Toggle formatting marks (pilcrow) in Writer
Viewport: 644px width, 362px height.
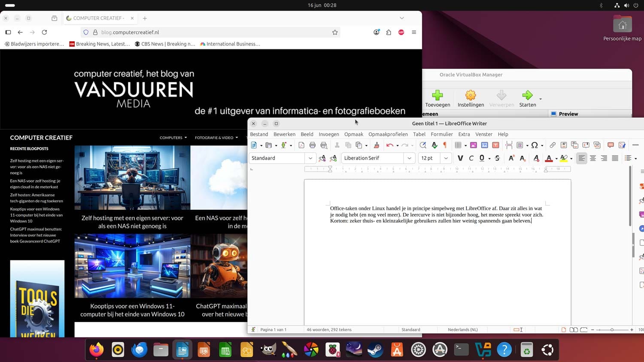point(445,145)
